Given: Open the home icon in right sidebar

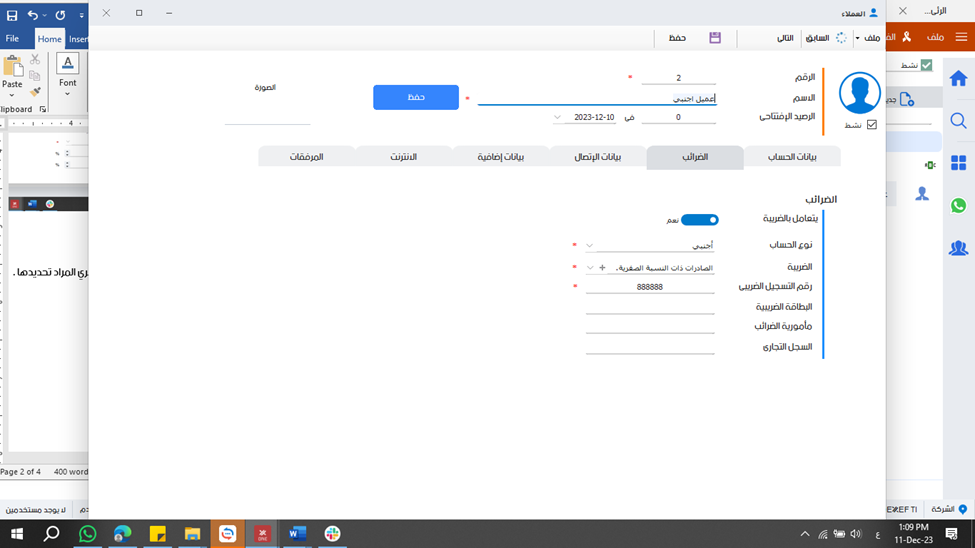Looking at the screenshot, I should coord(958,78).
